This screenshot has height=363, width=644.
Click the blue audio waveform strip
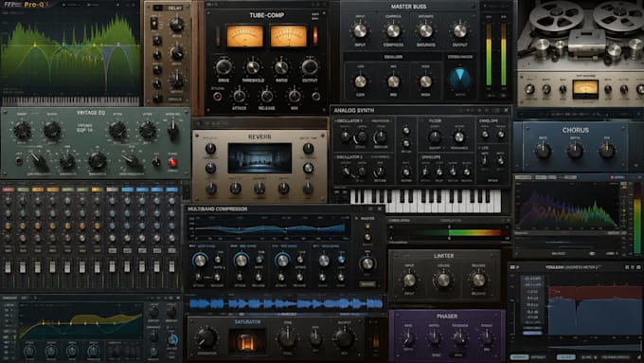[286, 304]
